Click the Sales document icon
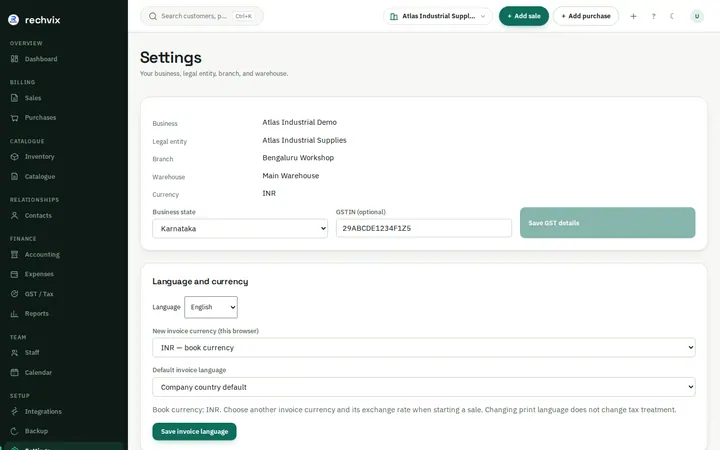Screen dimensions: 720x450 coord(14,98)
